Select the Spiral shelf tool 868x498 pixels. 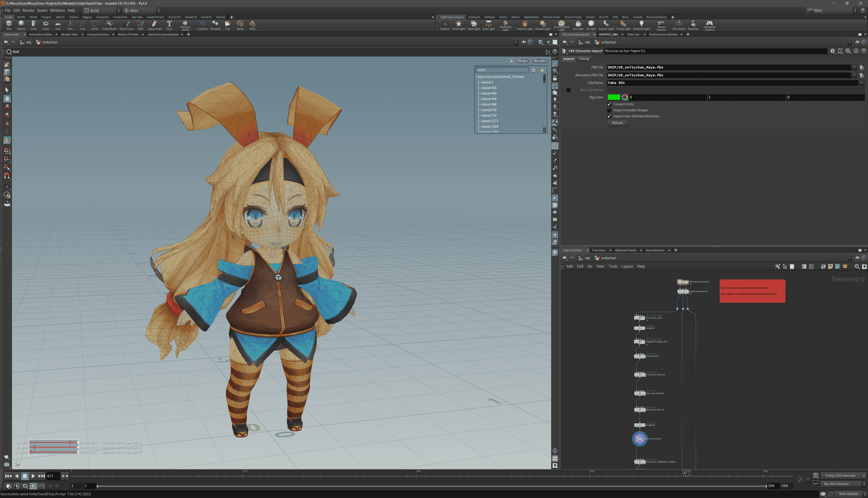[x=240, y=25]
